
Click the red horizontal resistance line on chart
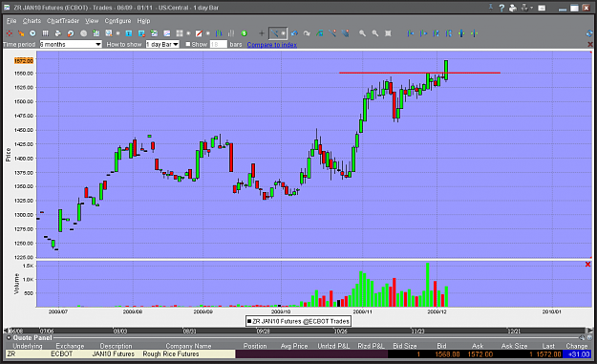point(419,73)
